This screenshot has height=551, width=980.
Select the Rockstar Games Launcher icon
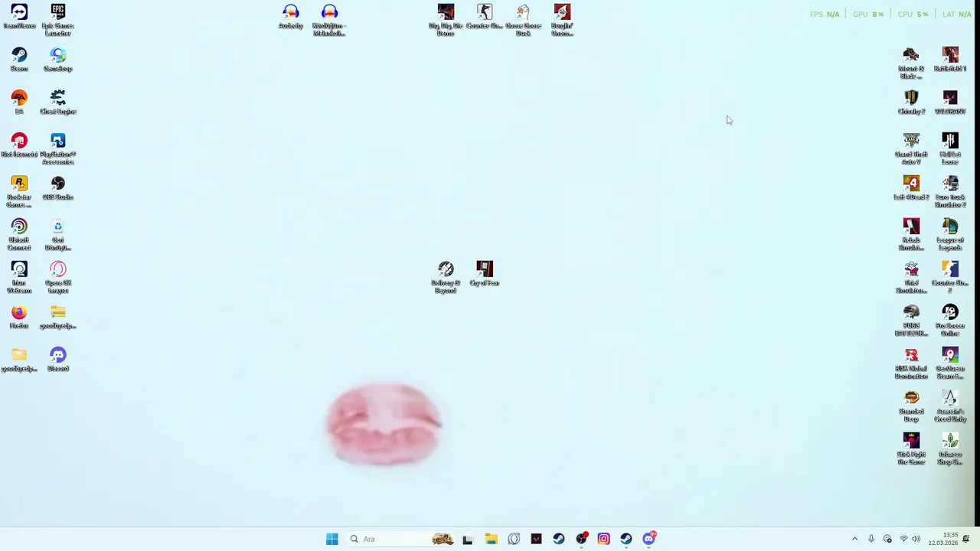tap(19, 191)
